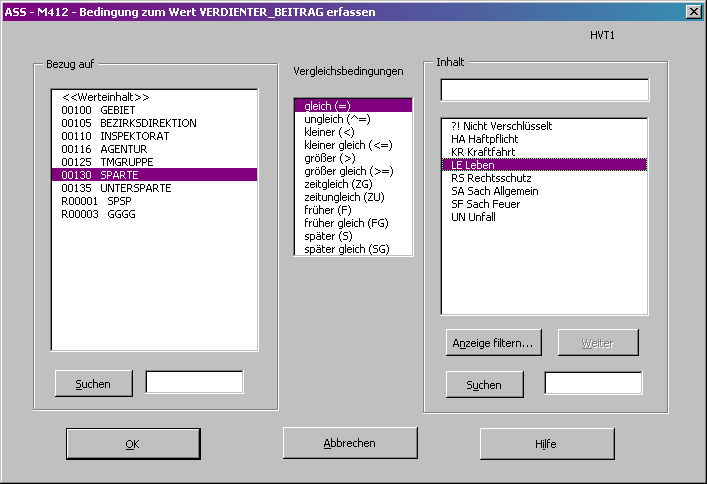This screenshot has height=484, width=707.
Task: Click the OK button
Action: point(132,443)
